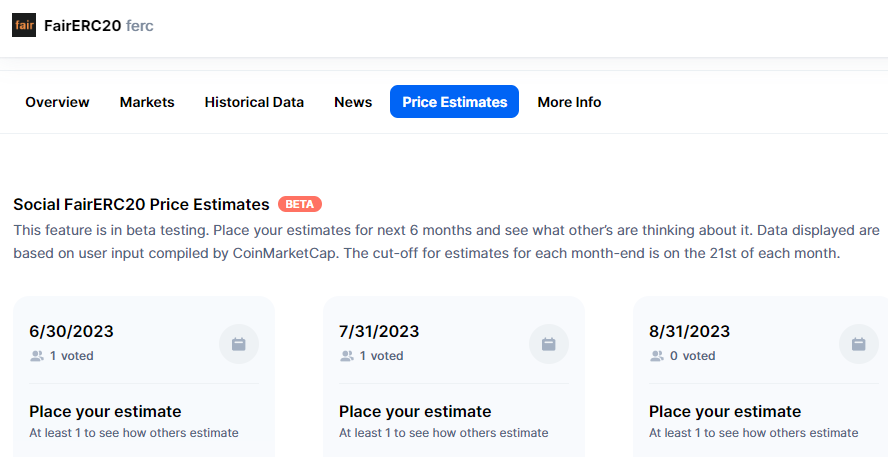The image size is (888, 457).
Task: Click the 8/31/2023 date text
Action: coord(689,331)
